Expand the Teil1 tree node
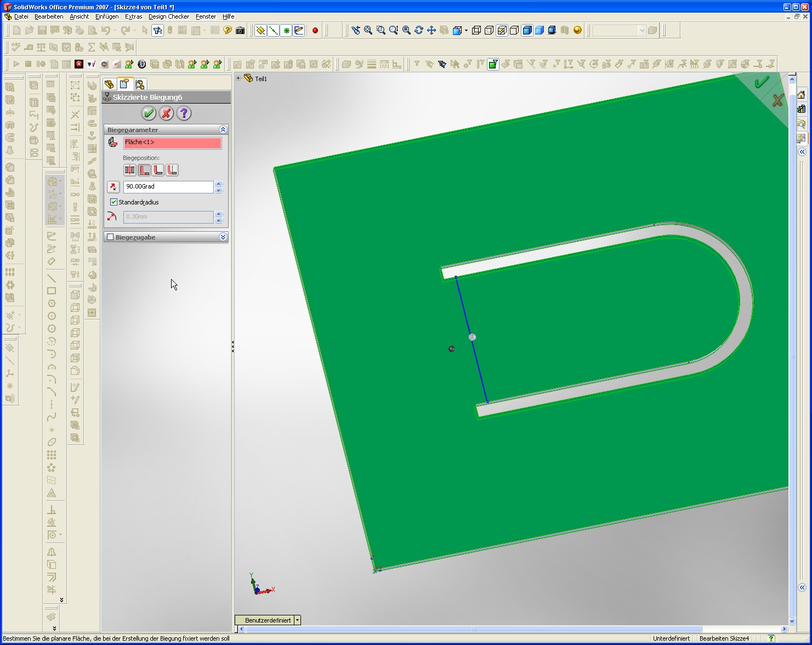 pyautogui.click(x=239, y=78)
